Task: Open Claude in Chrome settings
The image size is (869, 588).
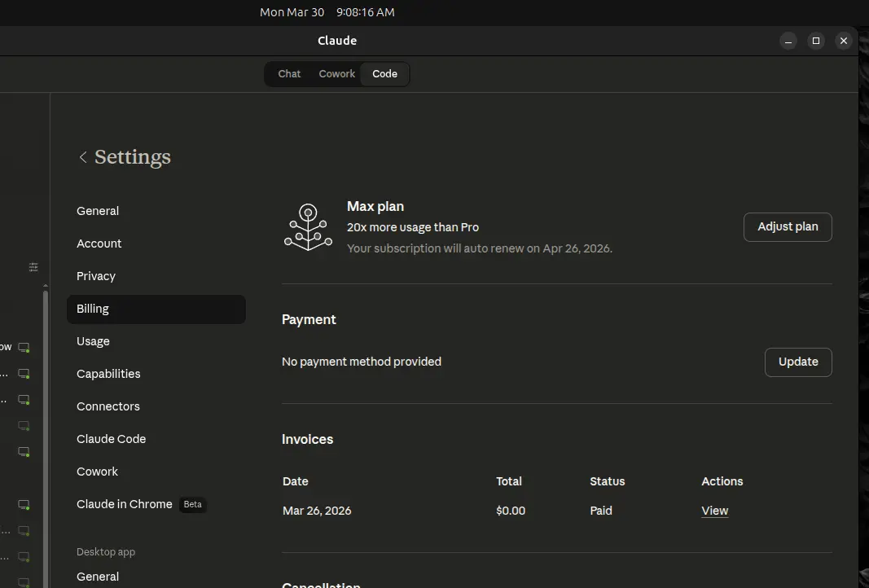Action: tap(156, 504)
